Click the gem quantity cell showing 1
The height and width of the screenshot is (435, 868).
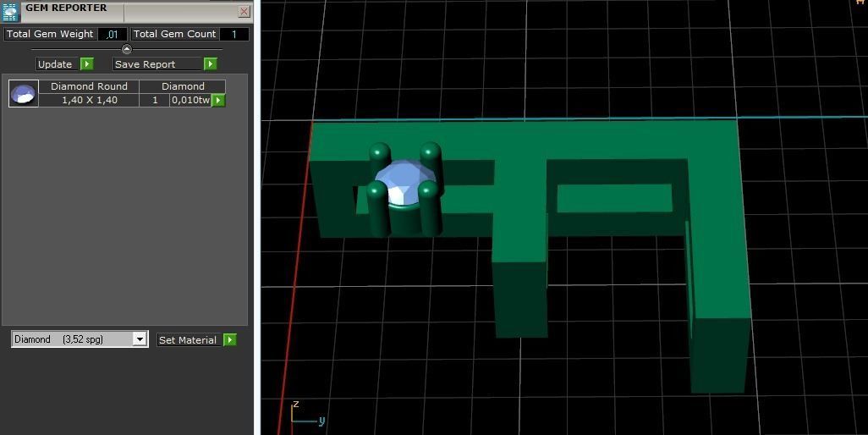click(x=155, y=100)
